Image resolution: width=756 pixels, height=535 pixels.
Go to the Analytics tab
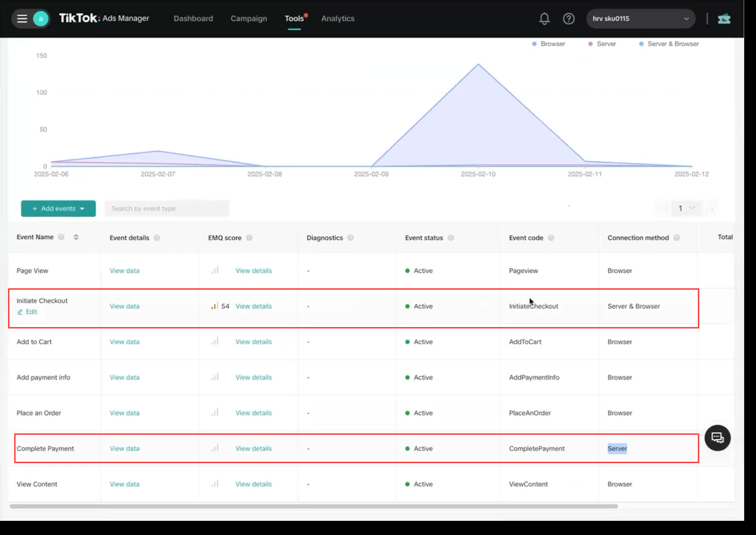pos(337,18)
